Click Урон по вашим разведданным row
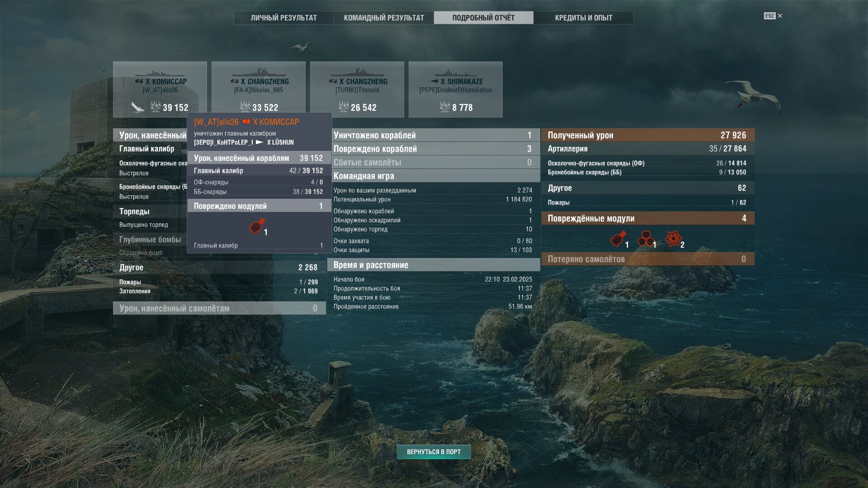This screenshot has height=488, width=868. [433, 190]
